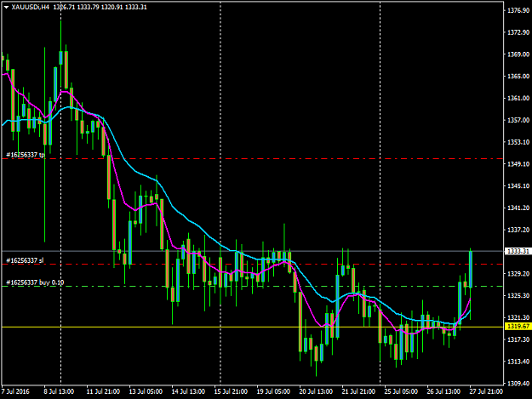The width and height of the screenshot is (532, 399).
Task: Click the 1321.30 price scale value
Action: click(x=518, y=317)
